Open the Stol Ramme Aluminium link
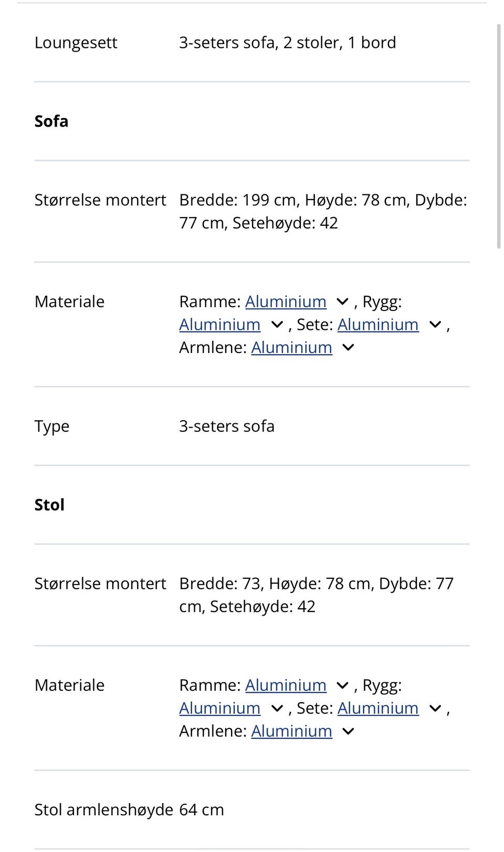Screen dimensions: 504x852 pyautogui.click(x=286, y=685)
